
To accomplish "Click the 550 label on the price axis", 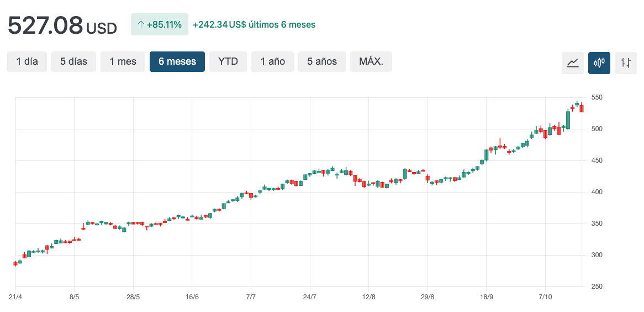I will (597, 97).
